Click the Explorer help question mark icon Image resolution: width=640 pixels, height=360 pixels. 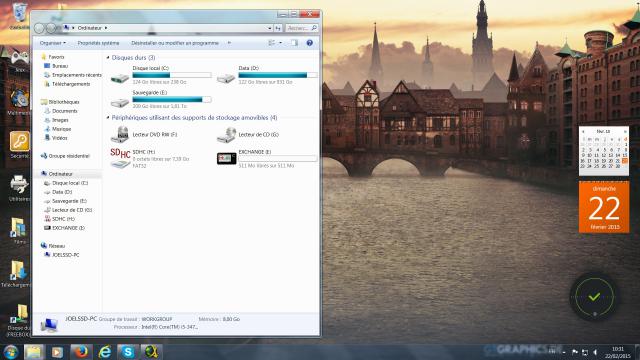coord(309,43)
